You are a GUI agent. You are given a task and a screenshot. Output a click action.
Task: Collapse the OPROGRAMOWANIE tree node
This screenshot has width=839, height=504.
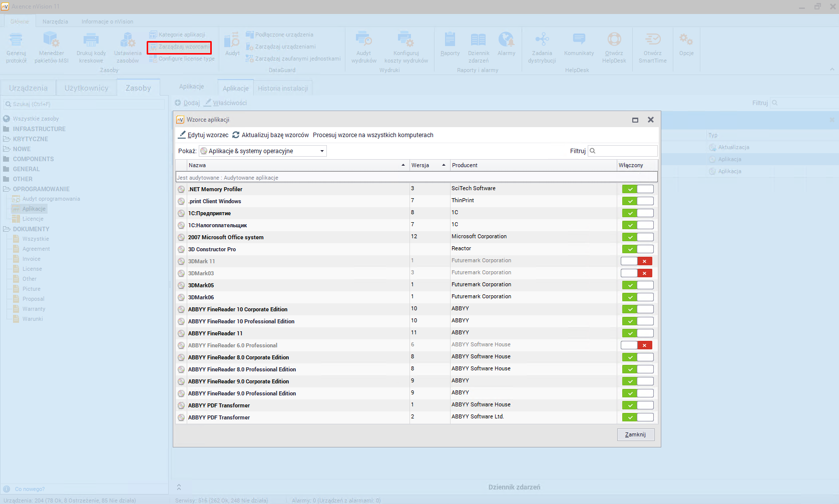coord(7,189)
